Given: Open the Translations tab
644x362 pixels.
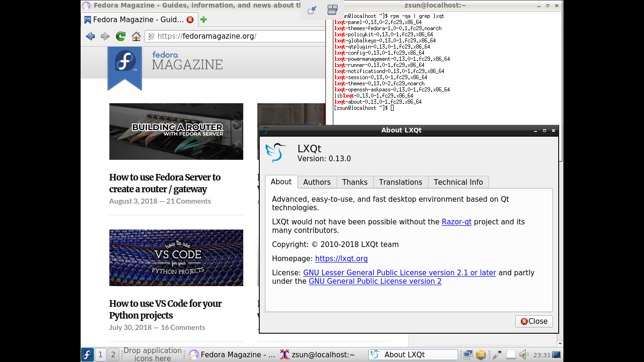Looking at the screenshot, I should tap(400, 182).
